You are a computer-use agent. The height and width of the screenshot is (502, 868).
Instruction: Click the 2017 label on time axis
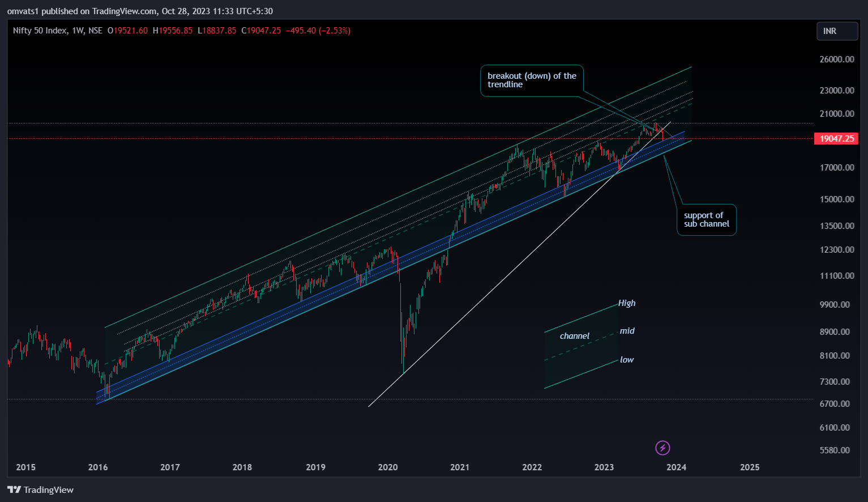point(170,467)
